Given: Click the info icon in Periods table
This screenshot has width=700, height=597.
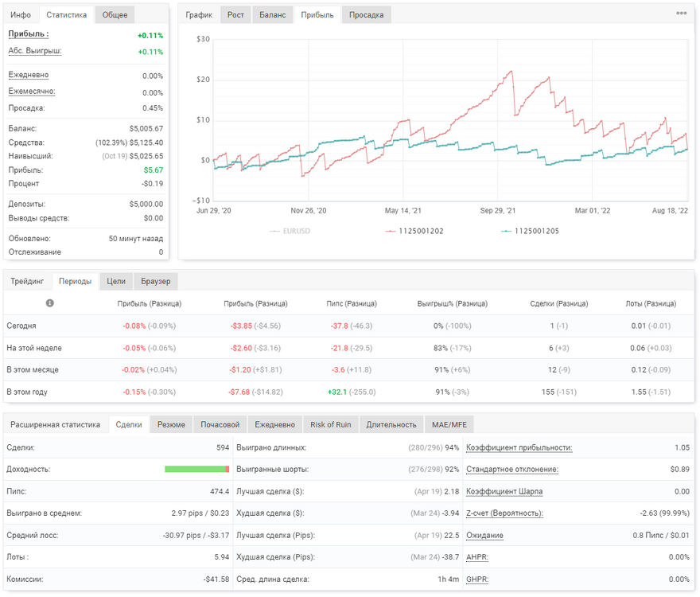Looking at the screenshot, I should [49, 303].
